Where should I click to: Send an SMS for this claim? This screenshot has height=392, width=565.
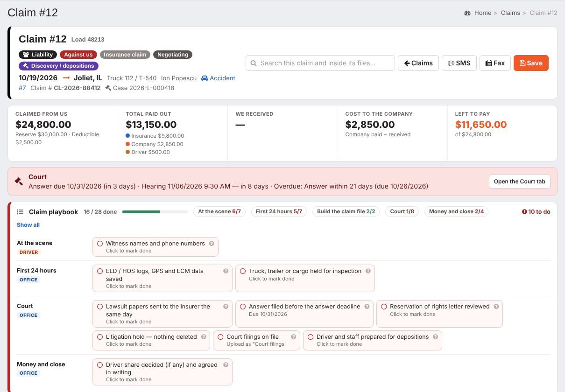(x=459, y=63)
